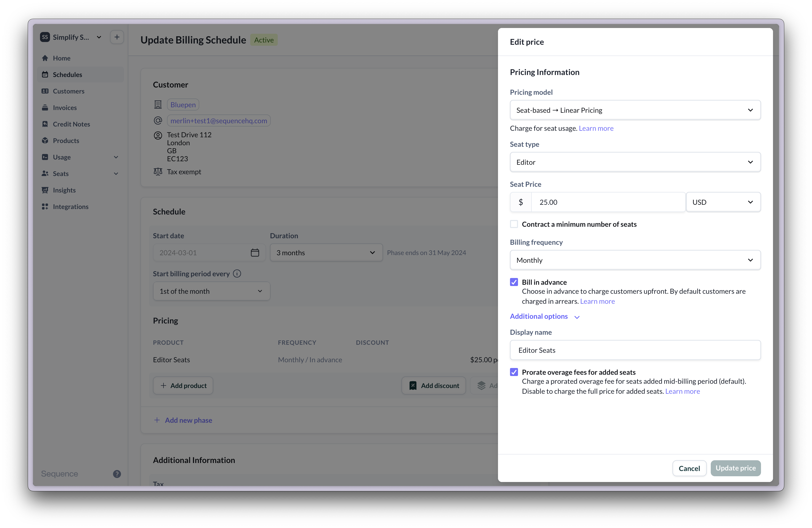Click the Update price button

coord(735,468)
